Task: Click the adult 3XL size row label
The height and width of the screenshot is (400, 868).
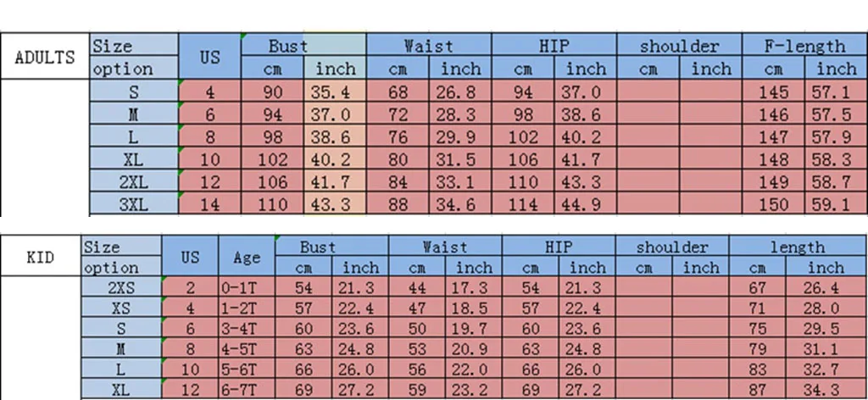Action: 134,204
